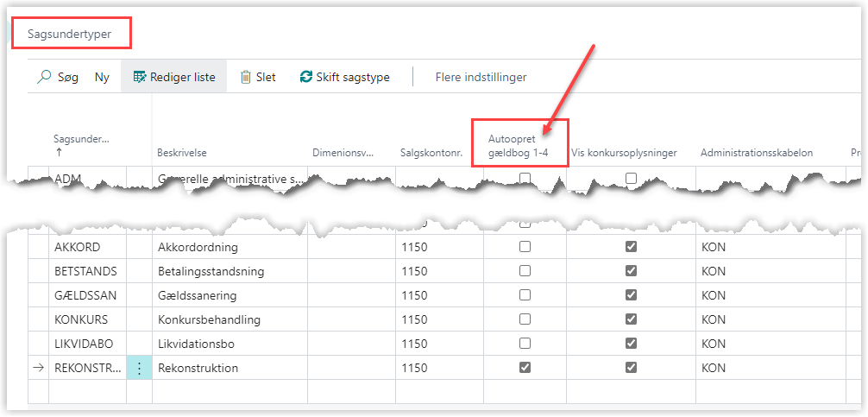Open row options for REKONSTR row
This screenshot has width=868, height=417.
(139, 368)
